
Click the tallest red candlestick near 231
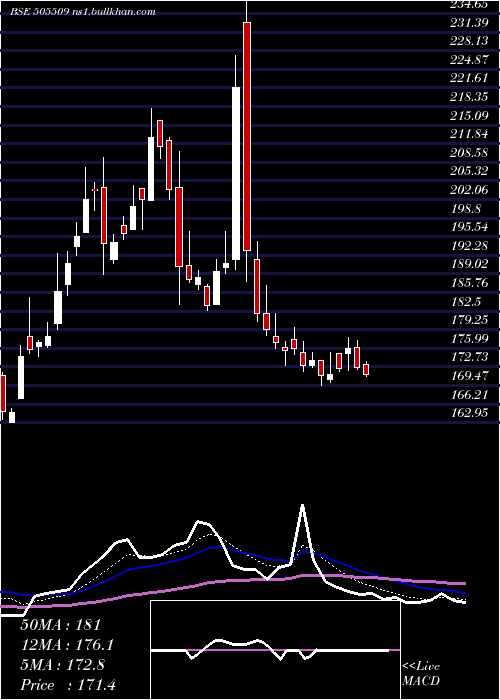[246, 136]
